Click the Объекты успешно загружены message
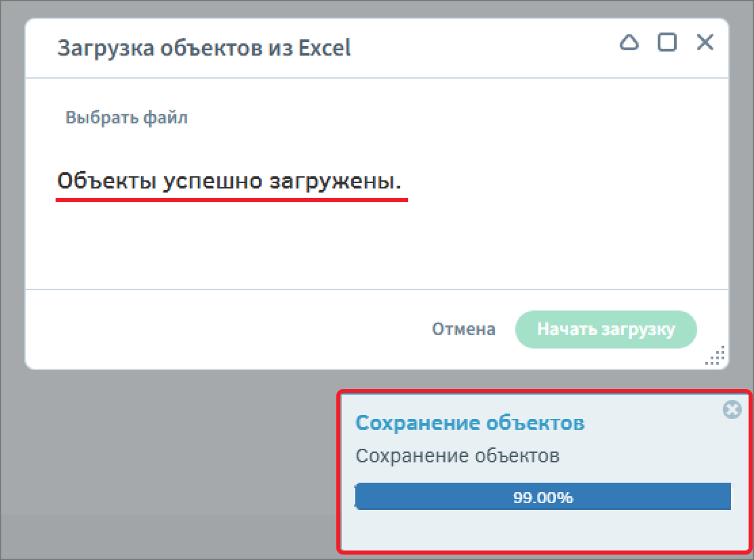754x560 pixels. pyautogui.click(x=229, y=182)
